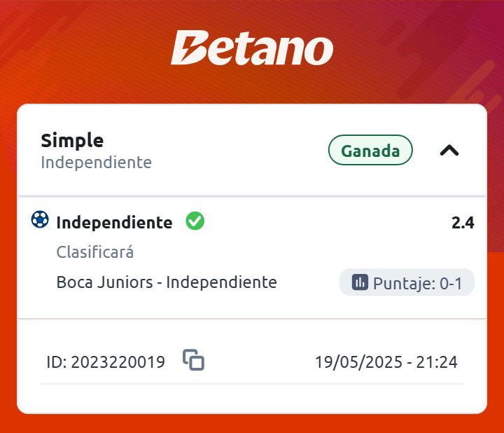Click the Clasificará market label
504x433 pixels.
pos(94,252)
